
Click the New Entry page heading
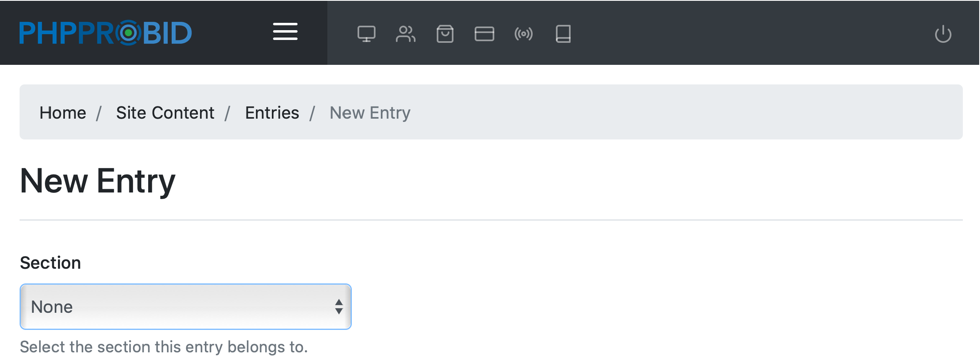98,181
